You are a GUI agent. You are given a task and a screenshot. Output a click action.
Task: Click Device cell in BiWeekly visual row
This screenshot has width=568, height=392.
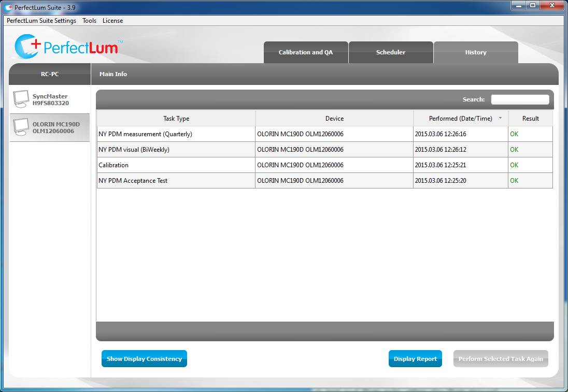coord(334,150)
